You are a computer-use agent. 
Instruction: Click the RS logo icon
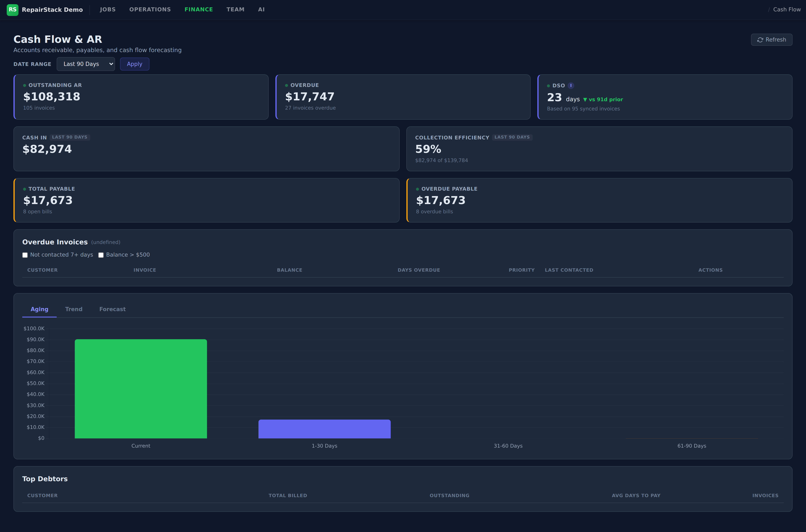coord(13,10)
